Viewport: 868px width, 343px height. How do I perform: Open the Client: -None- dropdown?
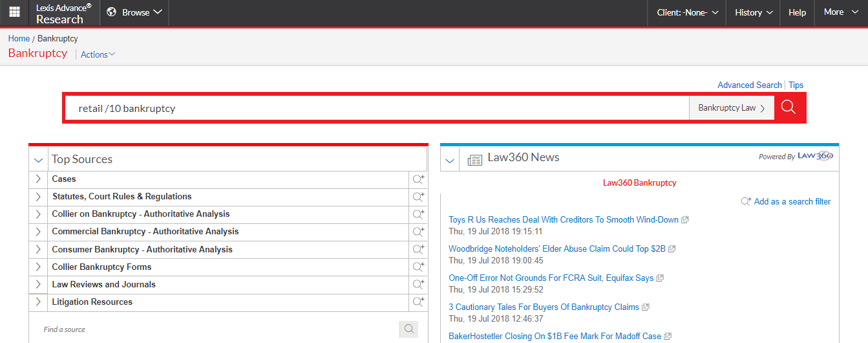click(x=688, y=12)
